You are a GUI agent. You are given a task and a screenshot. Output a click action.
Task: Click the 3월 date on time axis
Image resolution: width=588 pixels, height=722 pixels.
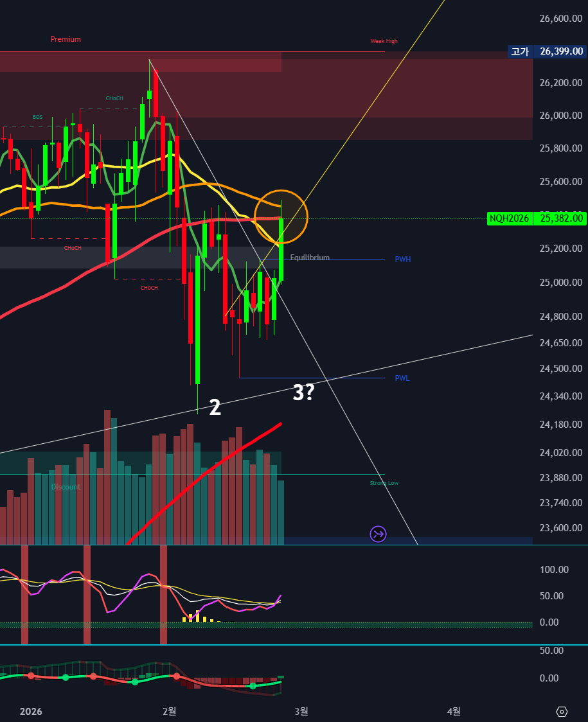301,711
